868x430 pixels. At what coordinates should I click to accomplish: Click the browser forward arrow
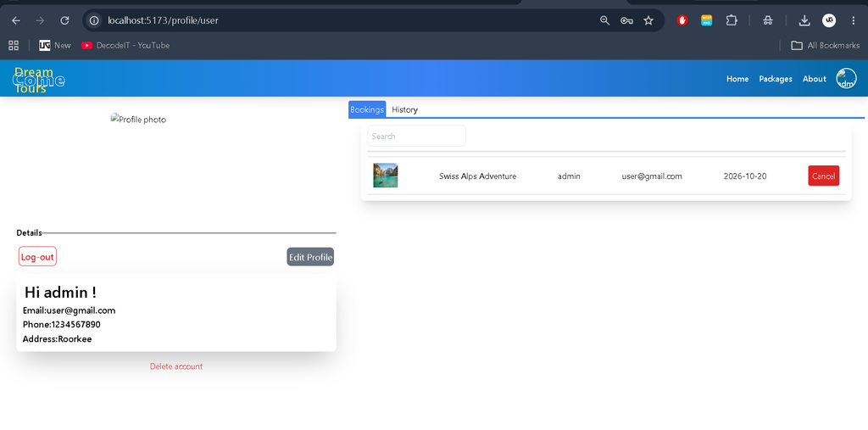40,20
